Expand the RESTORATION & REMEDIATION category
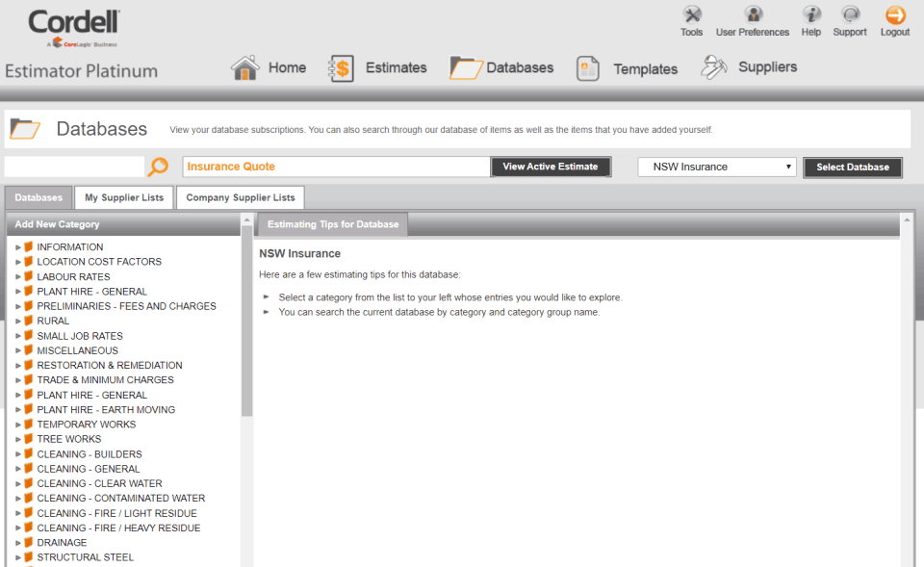Image resolution: width=924 pixels, height=567 pixels. (x=17, y=366)
